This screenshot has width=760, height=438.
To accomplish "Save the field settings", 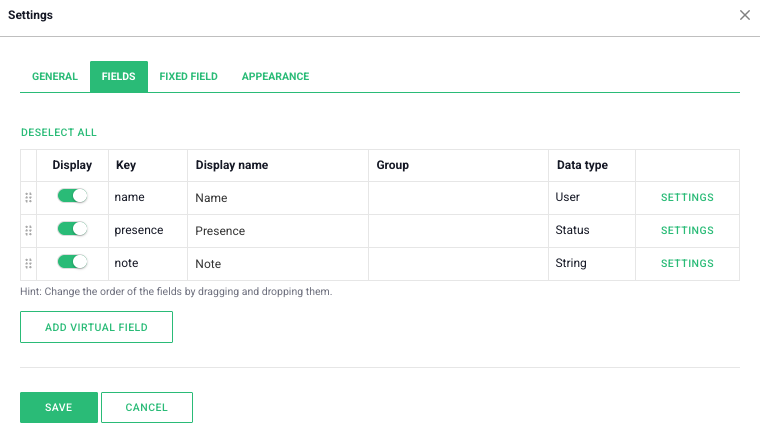I will pyautogui.click(x=59, y=407).
